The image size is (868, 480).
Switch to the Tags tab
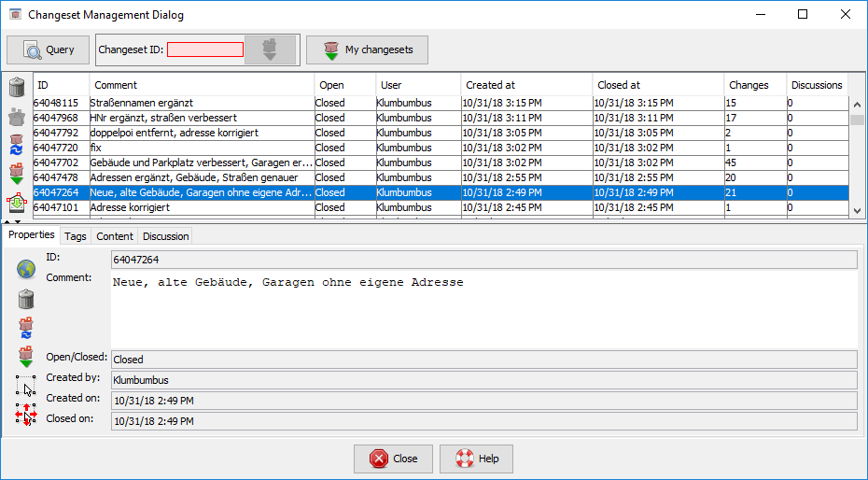76,236
